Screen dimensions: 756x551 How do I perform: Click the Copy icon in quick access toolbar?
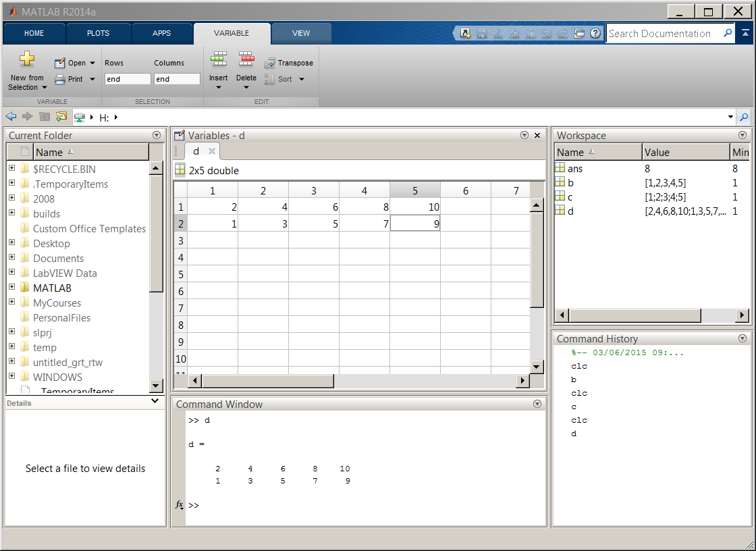tap(514, 33)
